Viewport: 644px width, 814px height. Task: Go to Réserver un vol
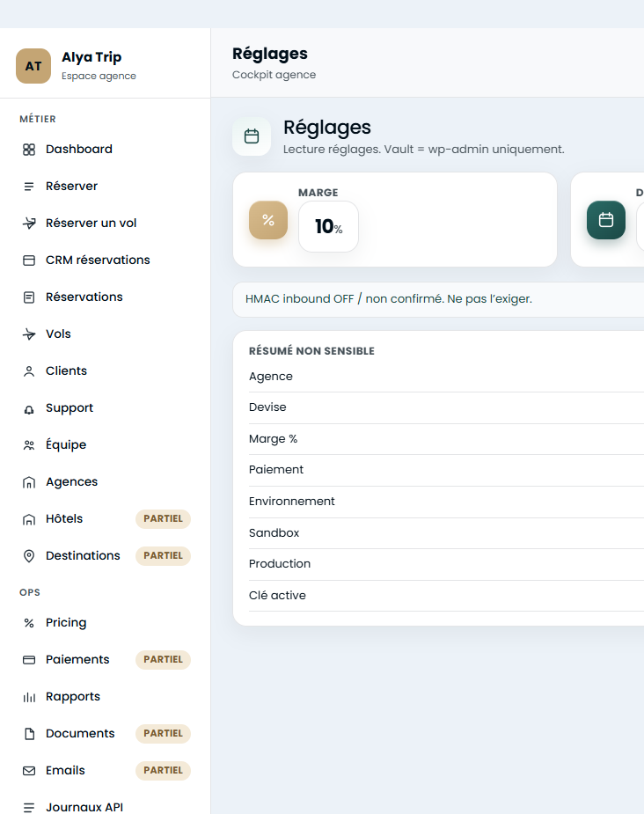click(x=106, y=224)
